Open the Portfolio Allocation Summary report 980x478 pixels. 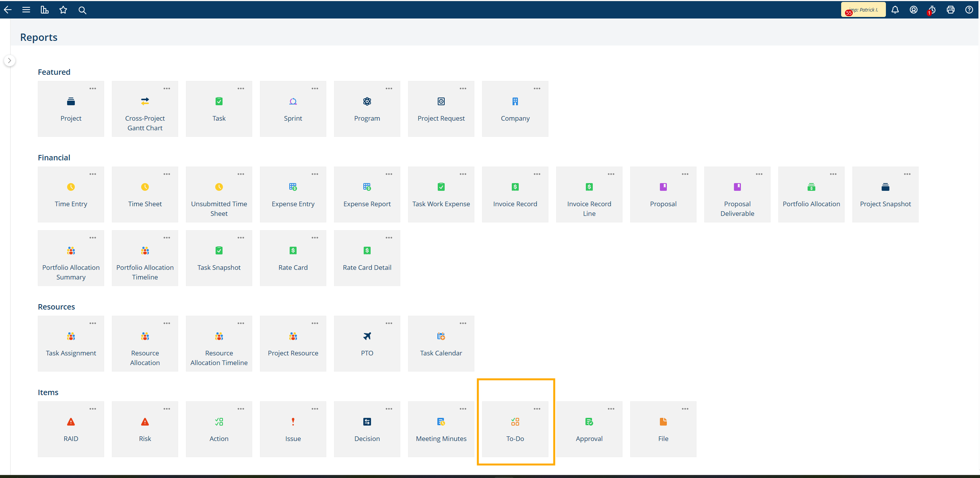71,258
